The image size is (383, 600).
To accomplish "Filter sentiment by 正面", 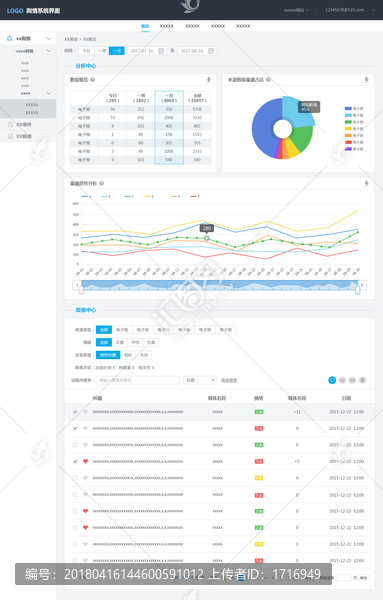I will (120, 342).
